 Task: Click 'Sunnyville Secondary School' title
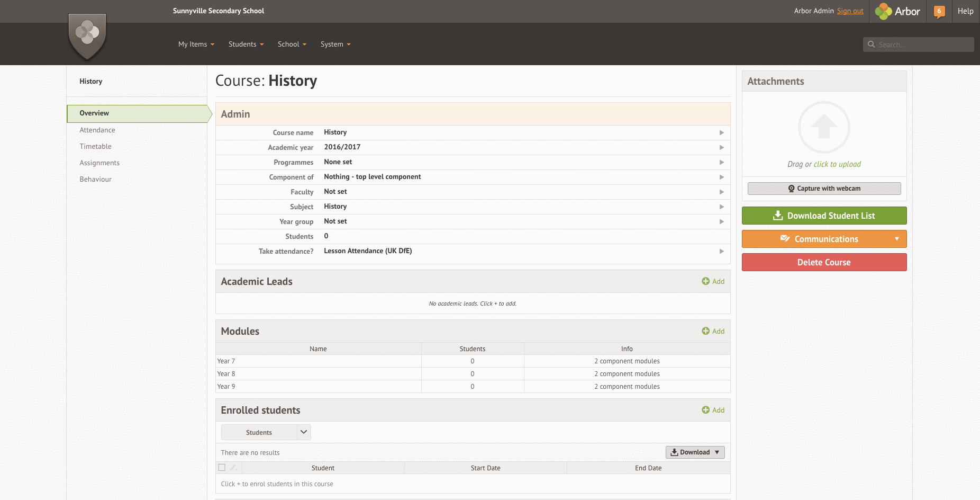pyautogui.click(x=219, y=11)
